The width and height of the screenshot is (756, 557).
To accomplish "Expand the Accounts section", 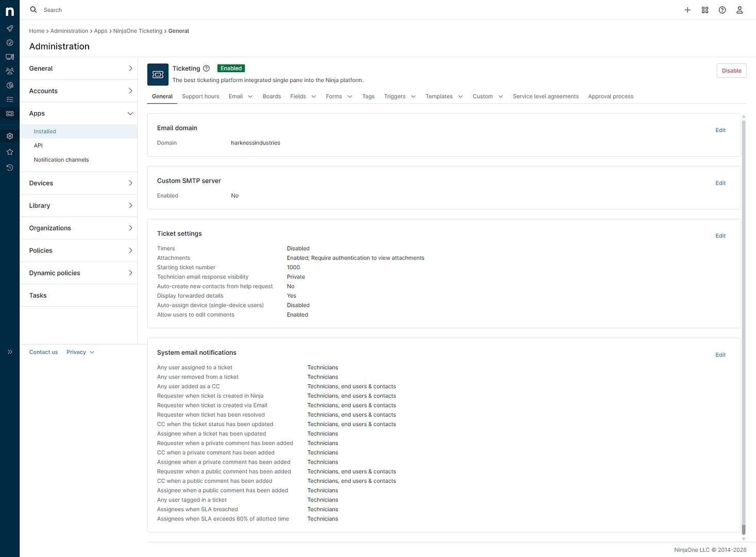I will click(x=79, y=91).
